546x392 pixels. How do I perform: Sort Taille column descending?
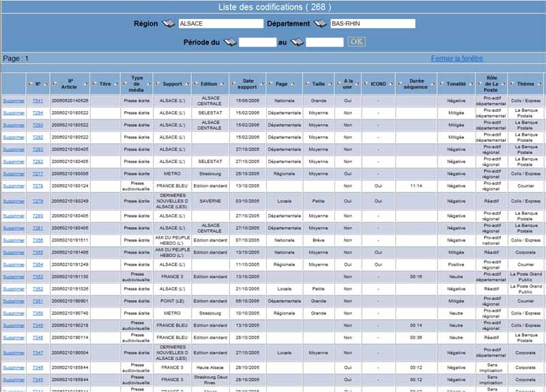click(x=307, y=84)
